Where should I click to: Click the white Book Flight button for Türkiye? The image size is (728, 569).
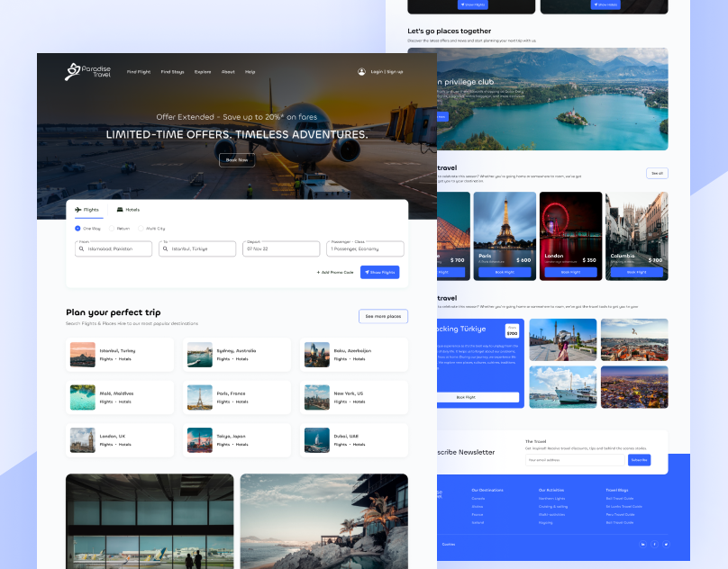478,397
